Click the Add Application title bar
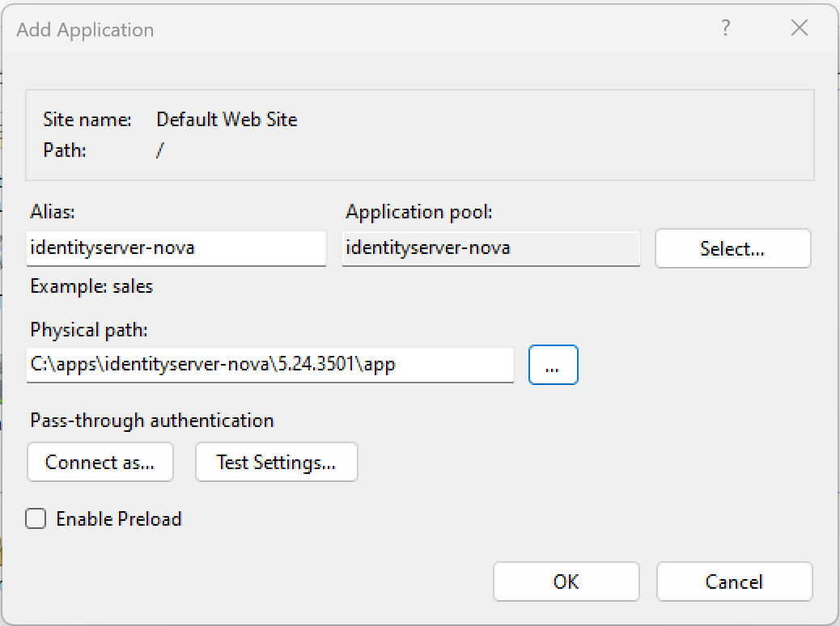Image resolution: width=840 pixels, height=626 pixels. [324, 30]
